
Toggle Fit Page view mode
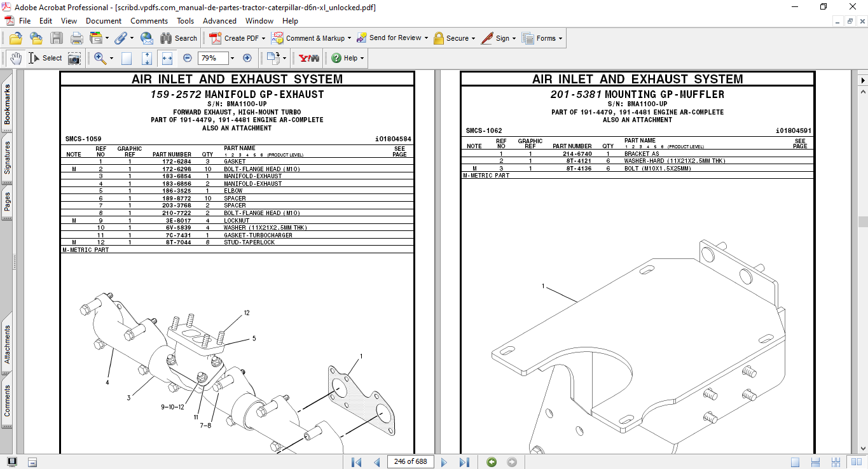tap(147, 58)
